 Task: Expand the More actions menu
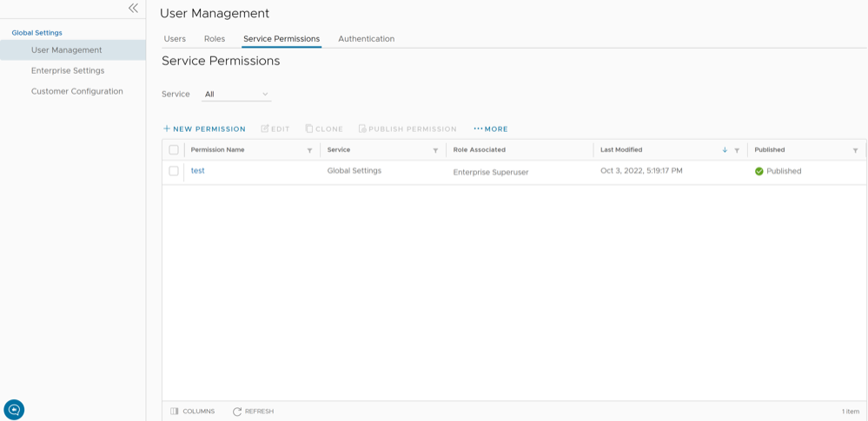491,128
